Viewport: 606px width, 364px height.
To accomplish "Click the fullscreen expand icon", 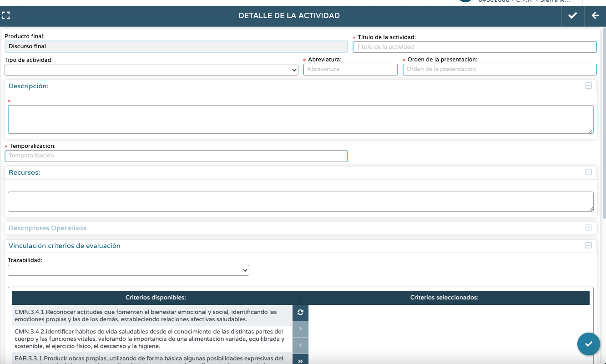I will 6,16.
